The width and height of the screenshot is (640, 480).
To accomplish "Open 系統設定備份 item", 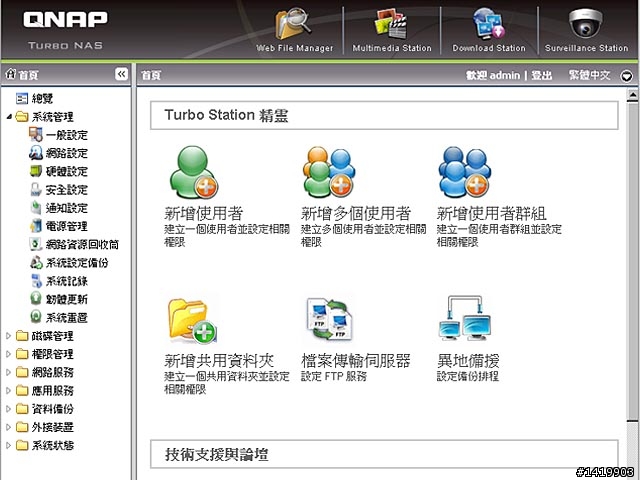I will point(77,263).
